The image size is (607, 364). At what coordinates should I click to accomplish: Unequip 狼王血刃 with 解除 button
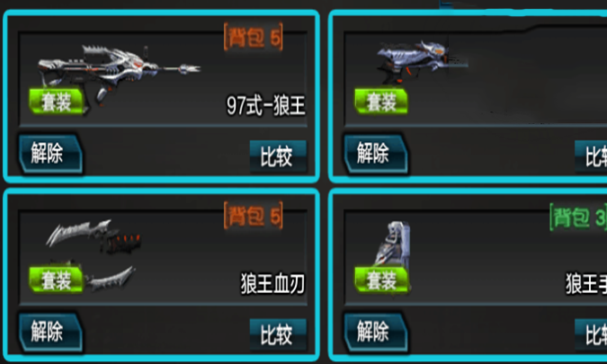point(50,332)
